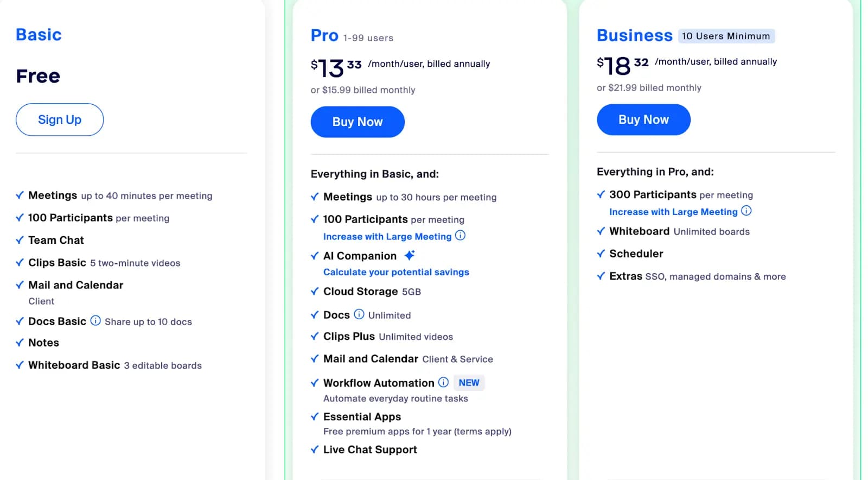Click the checkmark beside Live Chat Support
868x480 pixels.
click(315, 449)
